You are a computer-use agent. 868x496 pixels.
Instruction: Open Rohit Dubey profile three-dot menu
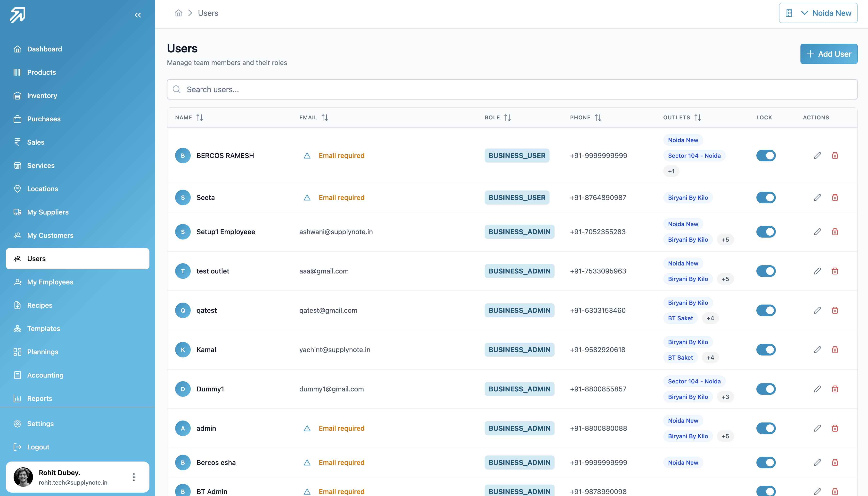[134, 477]
